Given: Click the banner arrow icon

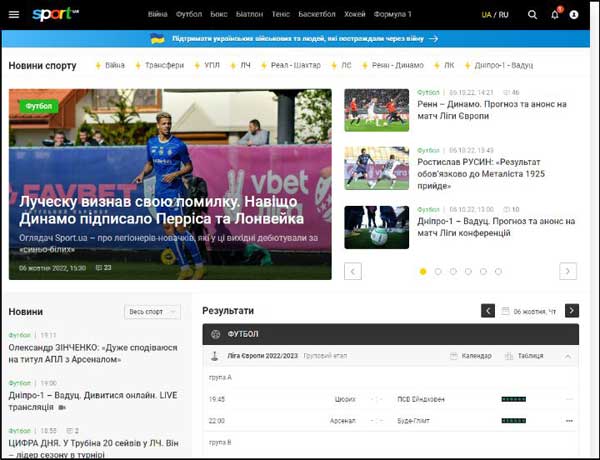Looking at the screenshot, I should (x=433, y=39).
